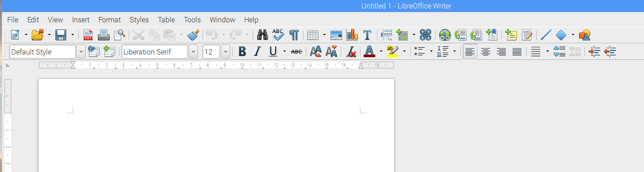Viewport: 644px width, 172px height.
Task: Apply the yellow highlighting color
Action: tap(393, 52)
